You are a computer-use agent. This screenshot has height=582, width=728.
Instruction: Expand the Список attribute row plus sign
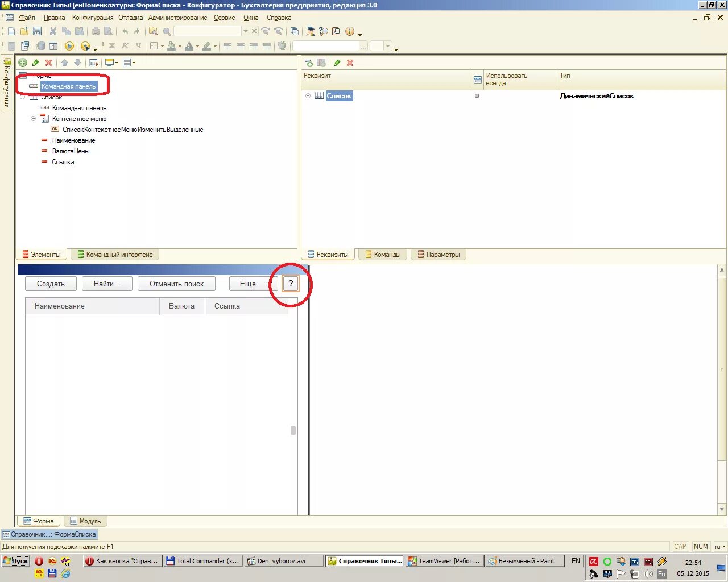pos(308,96)
